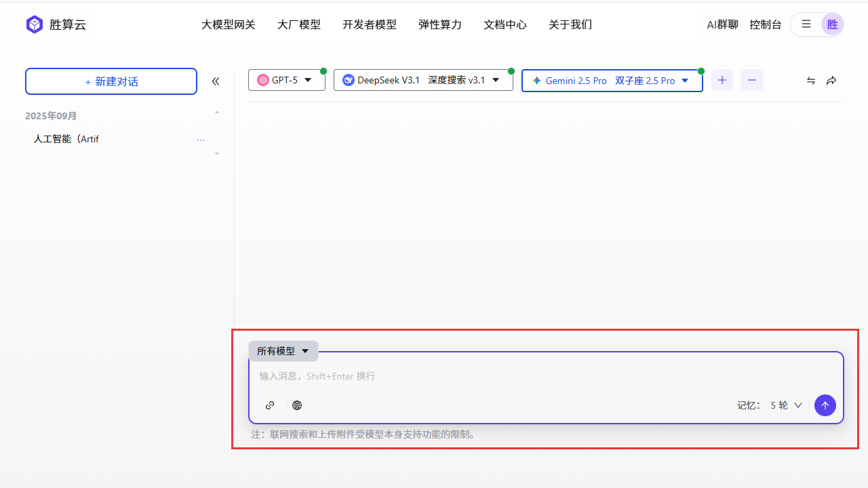Click the 控制台 link
The image size is (868, 488).
click(x=766, y=24)
